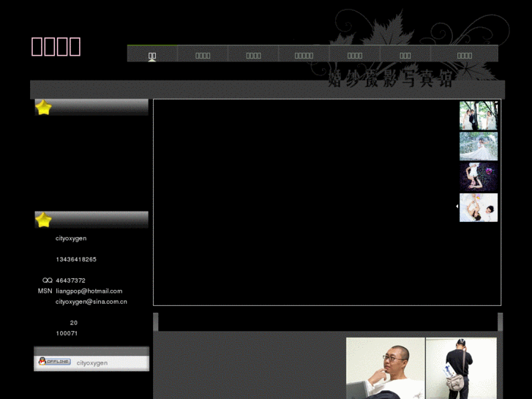The width and height of the screenshot is (532, 399).
Task: Select thumbnail of bride under umbrella spray
Action: (x=479, y=146)
